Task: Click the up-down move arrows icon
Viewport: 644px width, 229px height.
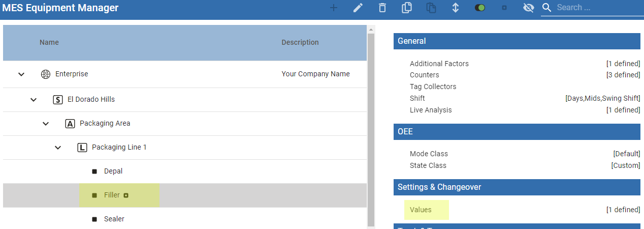Action: coord(456,8)
